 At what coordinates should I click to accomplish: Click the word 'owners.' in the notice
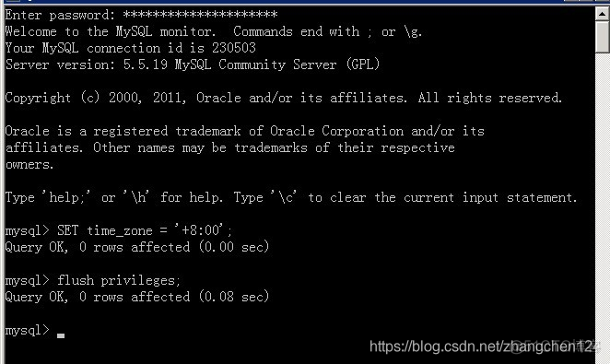(29, 165)
